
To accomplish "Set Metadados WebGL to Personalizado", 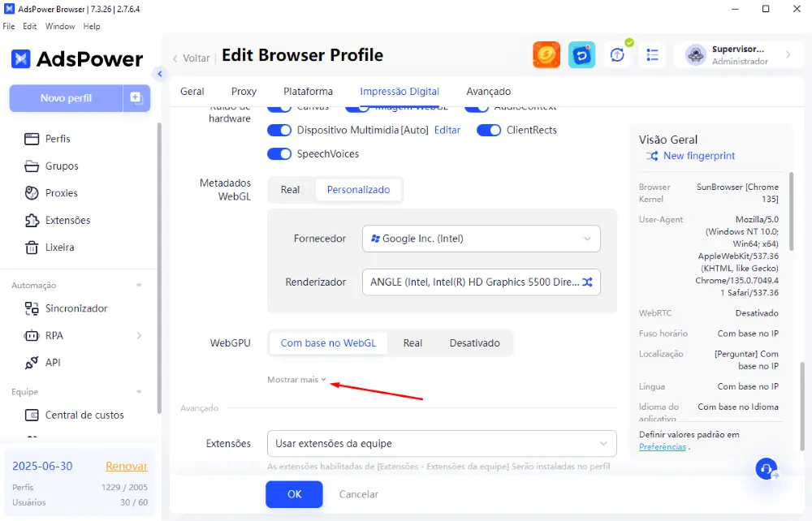I will (x=358, y=190).
